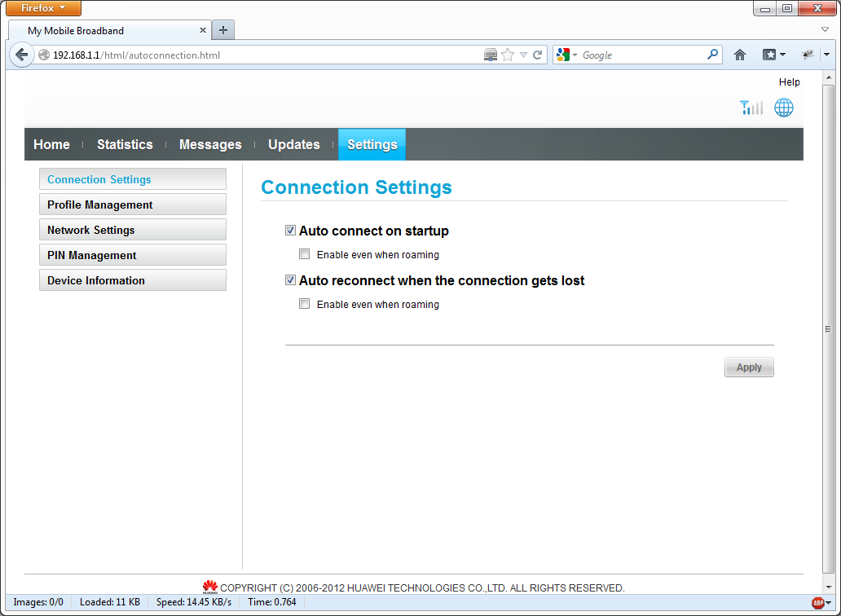This screenshot has width=841, height=616.
Task: Click the vertical page scrollbar
Action: [x=829, y=328]
